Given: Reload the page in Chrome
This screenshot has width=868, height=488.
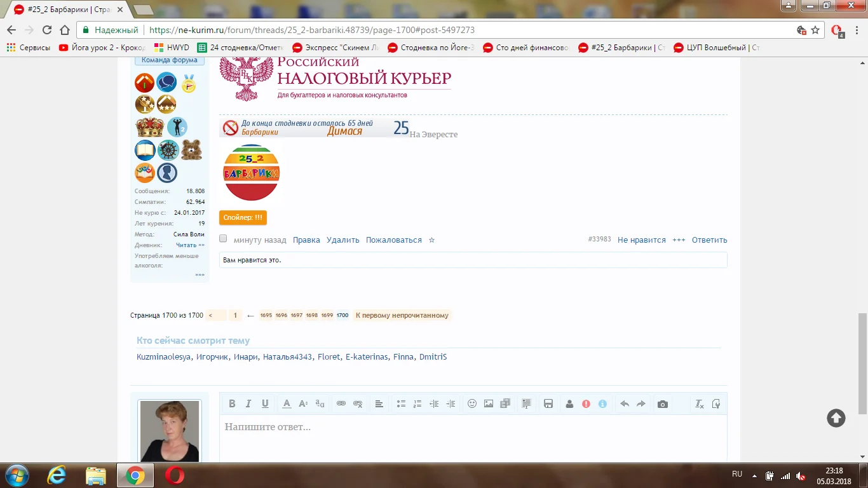Looking at the screenshot, I should (x=47, y=30).
